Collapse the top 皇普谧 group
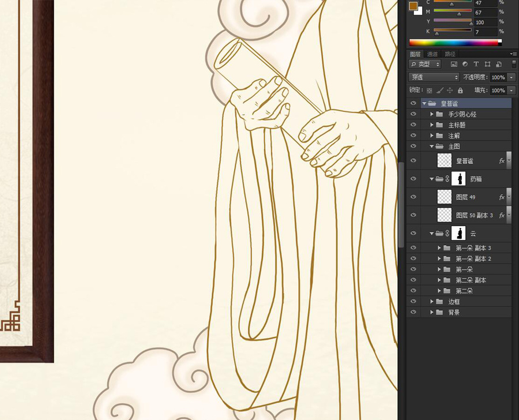This screenshot has width=519, height=420. tap(424, 104)
